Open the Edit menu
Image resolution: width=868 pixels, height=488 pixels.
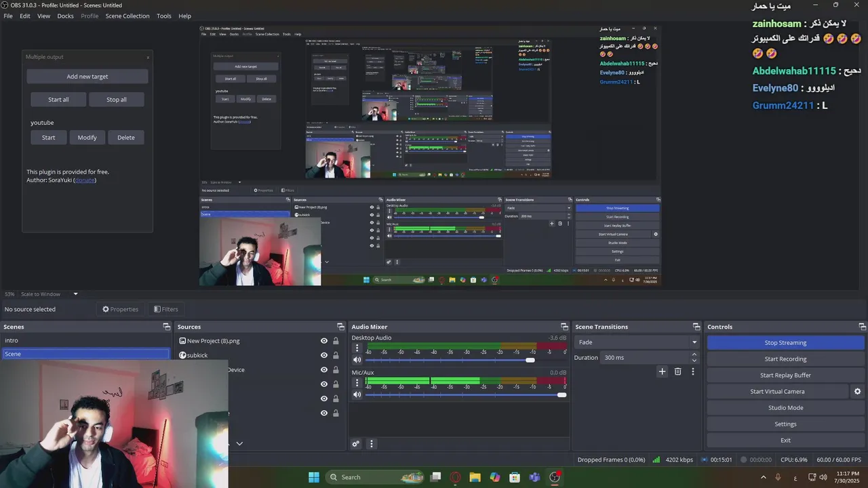pyautogui.click(x=25, y=16)
